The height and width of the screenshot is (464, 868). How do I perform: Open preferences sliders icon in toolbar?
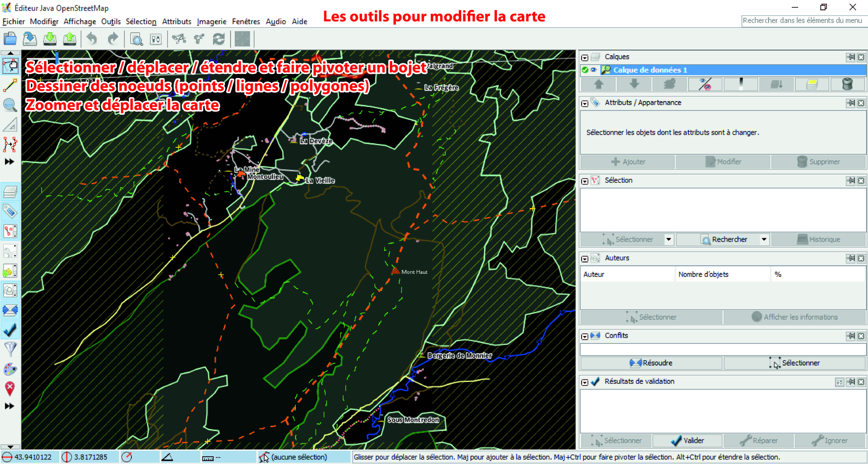point(156,39)
